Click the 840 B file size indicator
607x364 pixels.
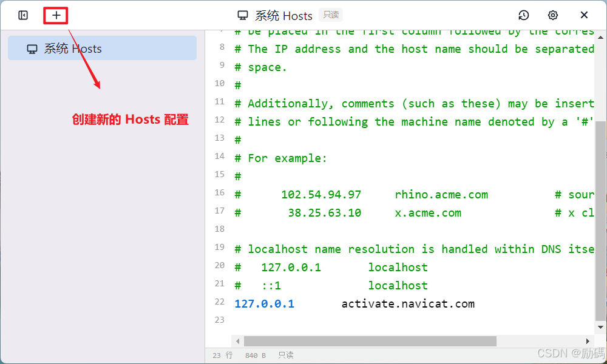point(254,355)
